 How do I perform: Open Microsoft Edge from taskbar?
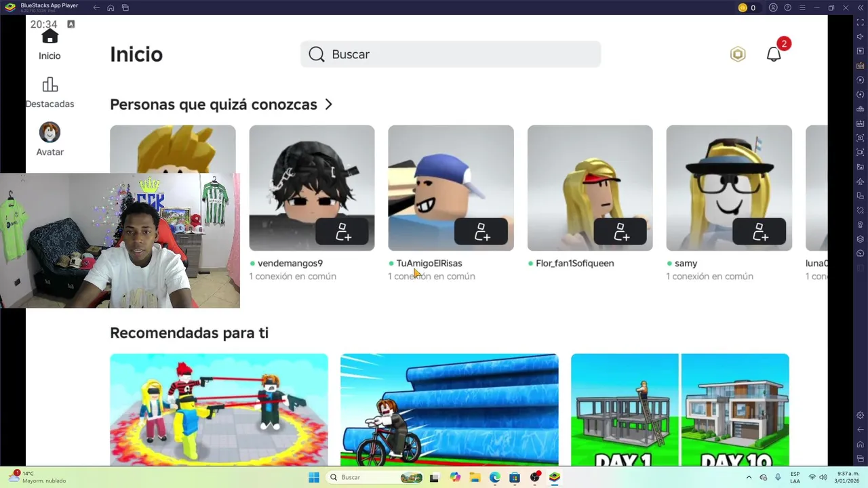coord(495,477)
